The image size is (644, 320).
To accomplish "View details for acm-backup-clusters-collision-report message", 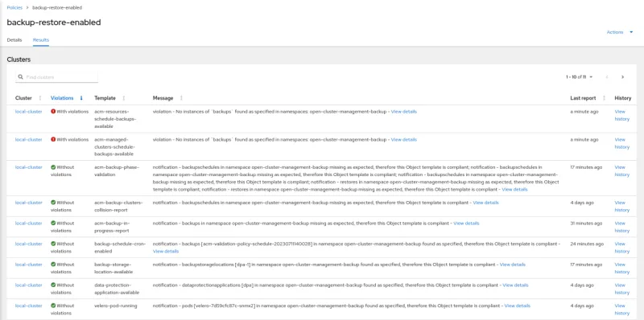I will [486, 203].
